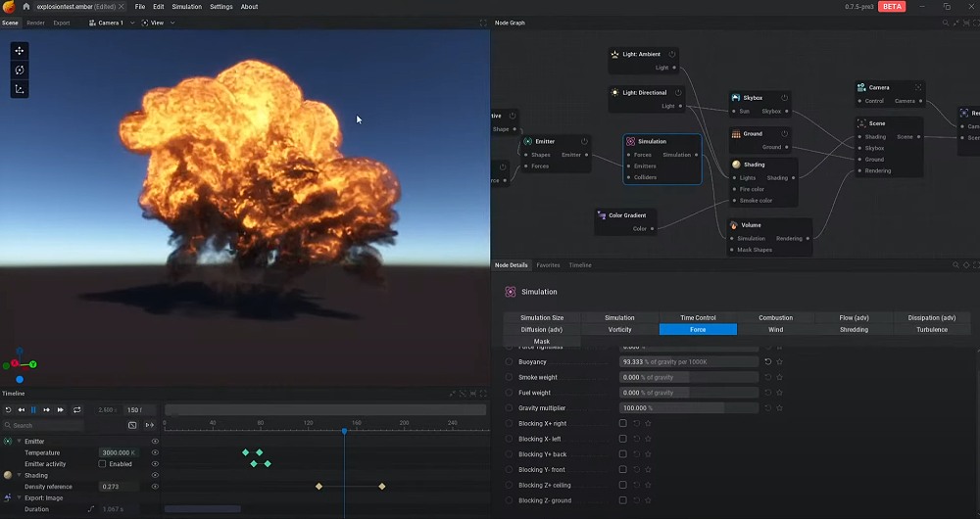Viewport: 980px width, 519px height.
Task: Open the Vorticity parameter section
Action: [620, 330]
